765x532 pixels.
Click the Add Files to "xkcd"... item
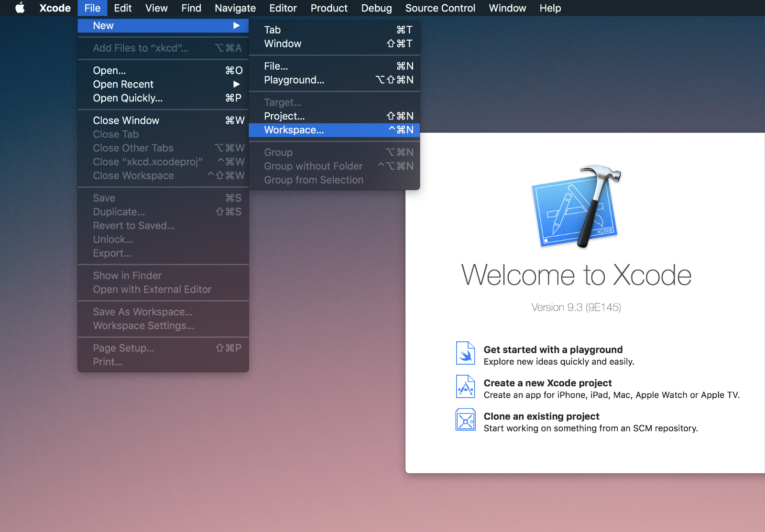[163, 48]
